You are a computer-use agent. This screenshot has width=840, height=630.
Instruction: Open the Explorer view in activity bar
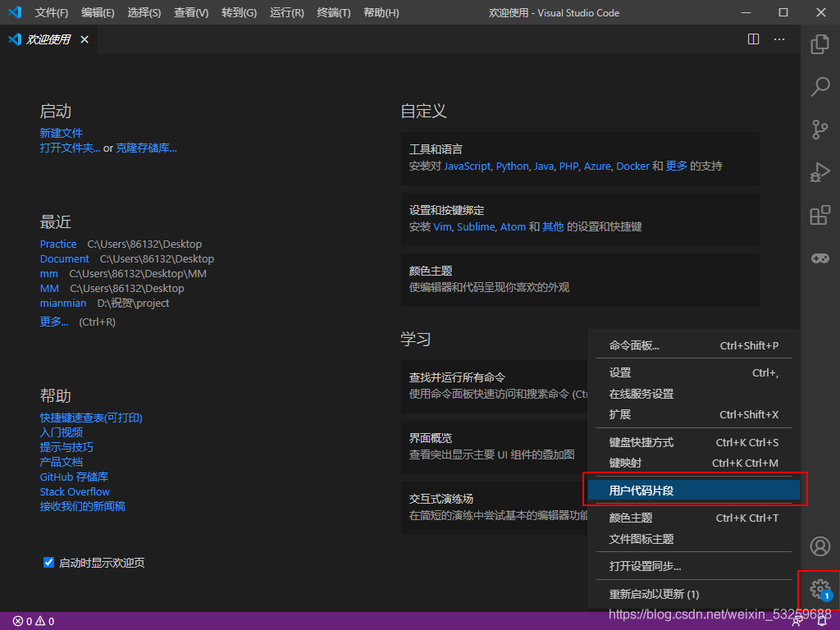pos(819,44)
